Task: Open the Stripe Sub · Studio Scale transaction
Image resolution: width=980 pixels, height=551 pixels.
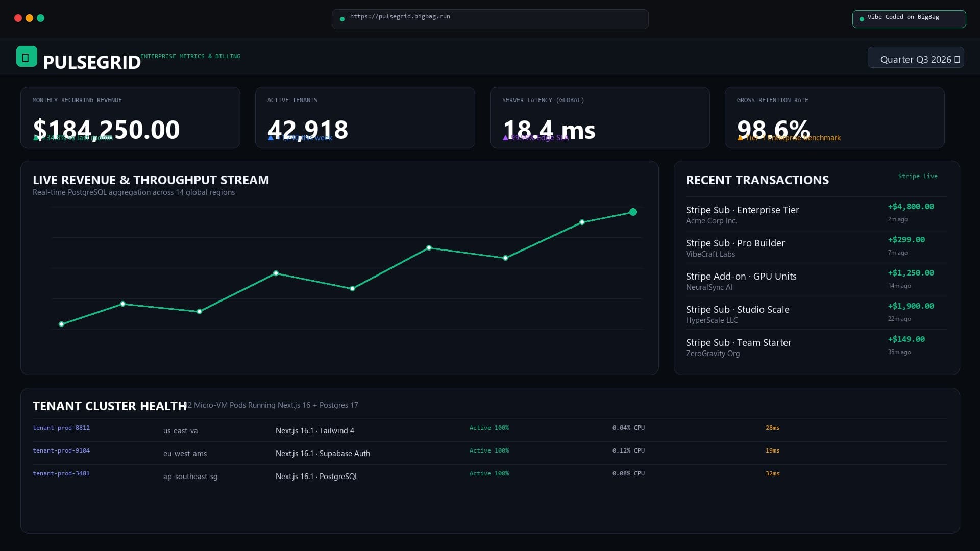Action: [x=817, y=313]
